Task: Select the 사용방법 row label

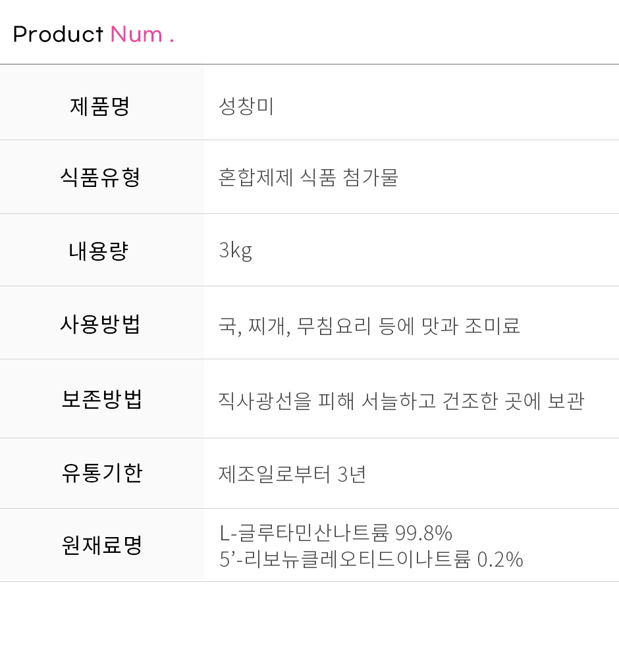Action: coord(101,324)
